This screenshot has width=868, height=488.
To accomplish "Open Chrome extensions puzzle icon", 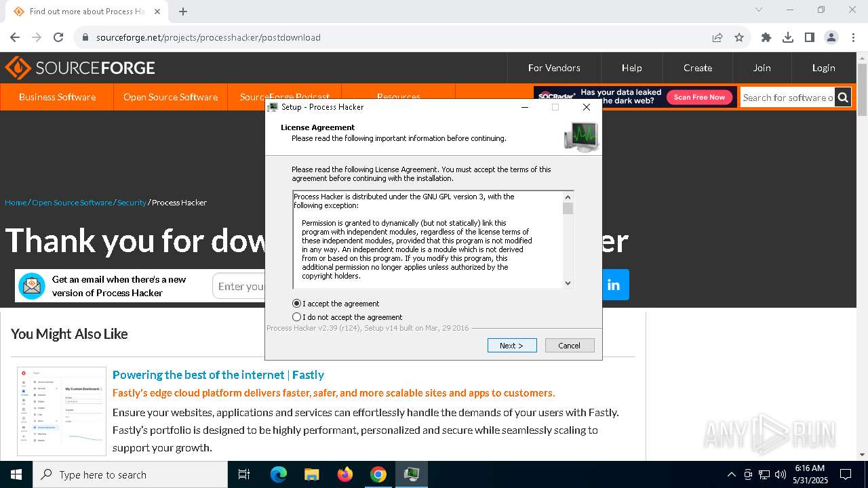I will (766, 37).
